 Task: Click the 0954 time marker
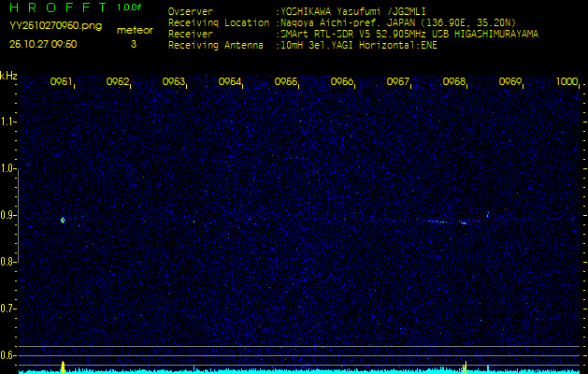(x=230, y=81)
